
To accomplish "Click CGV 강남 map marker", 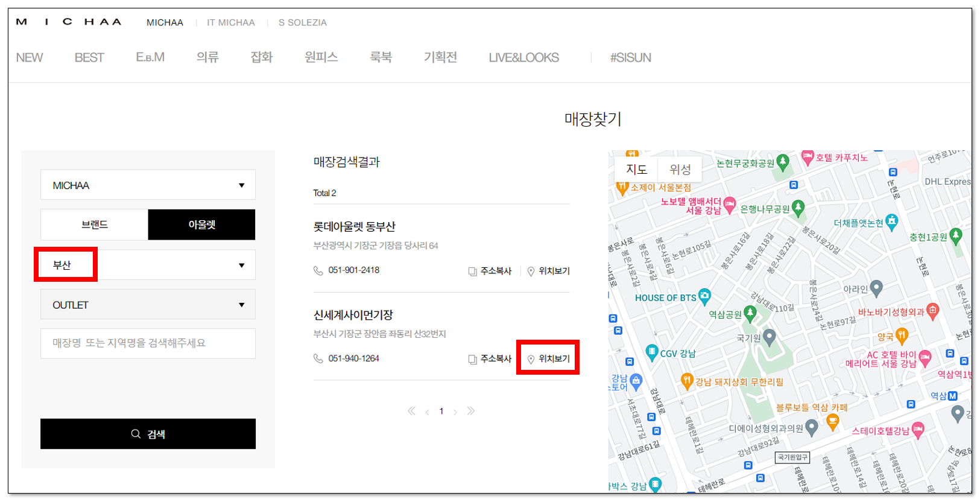I will [651, 352].
